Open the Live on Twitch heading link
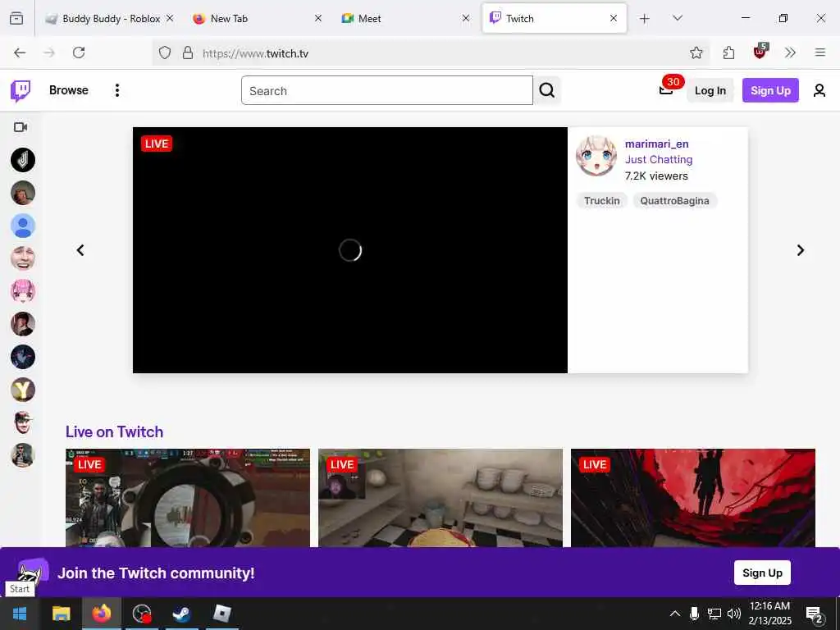 (114, 431)
